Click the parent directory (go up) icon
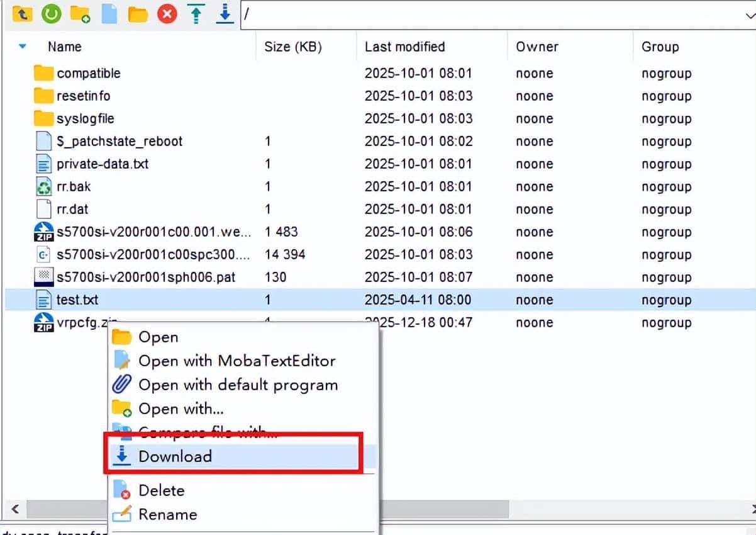This screenshot has width=756, height=535. pyautogui.click(x=22, y=14)
